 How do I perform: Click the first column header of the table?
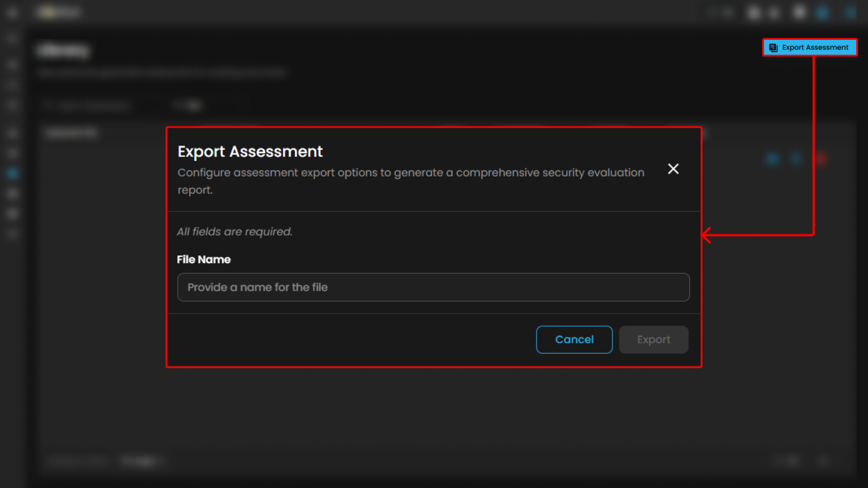click(71, 133)
